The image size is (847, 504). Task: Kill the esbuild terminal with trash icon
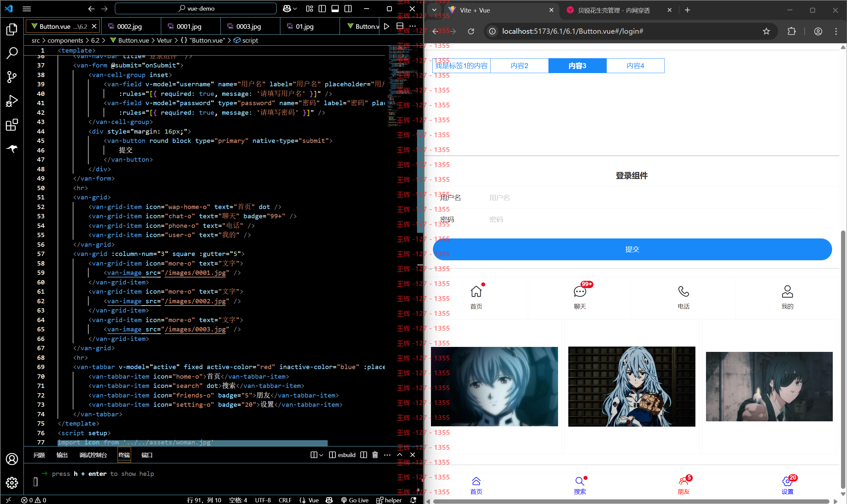tap(375, 455)
